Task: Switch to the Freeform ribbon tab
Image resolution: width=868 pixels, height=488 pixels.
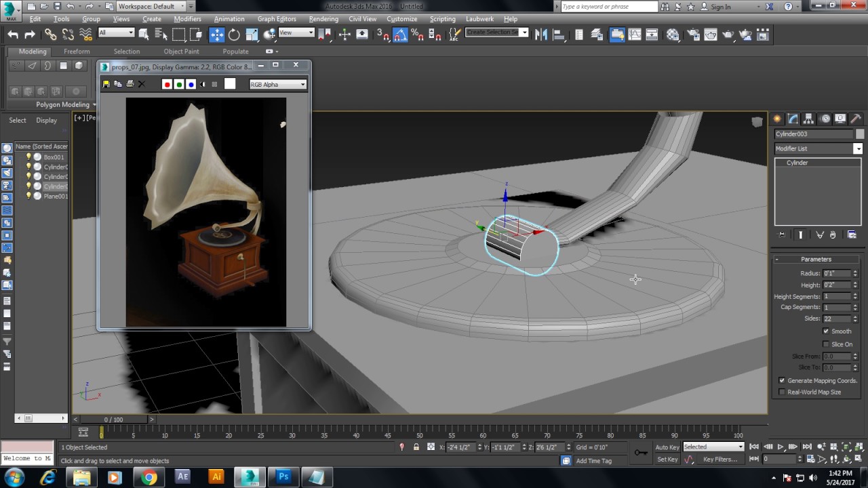Action: click(77, 52)
